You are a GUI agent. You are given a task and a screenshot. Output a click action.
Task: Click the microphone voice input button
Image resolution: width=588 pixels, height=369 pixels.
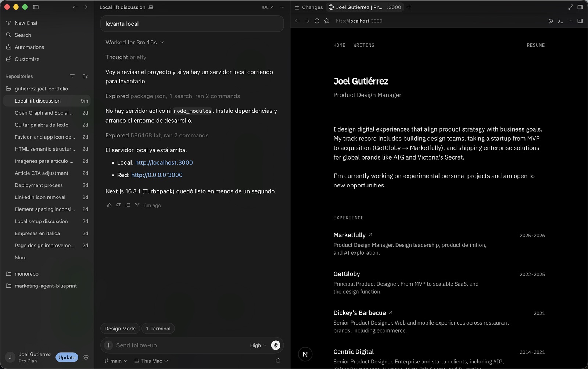(x=276, y=345)
